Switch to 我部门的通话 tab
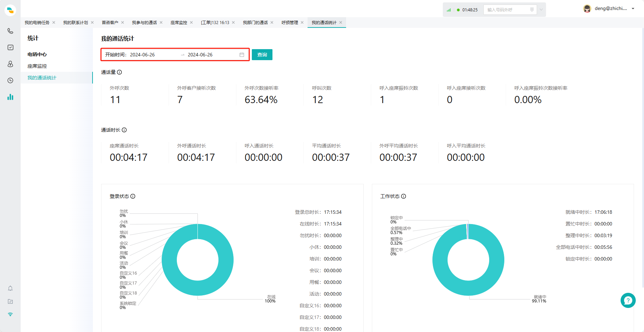Viewport: 644px width, 332px height. [255, 22]
